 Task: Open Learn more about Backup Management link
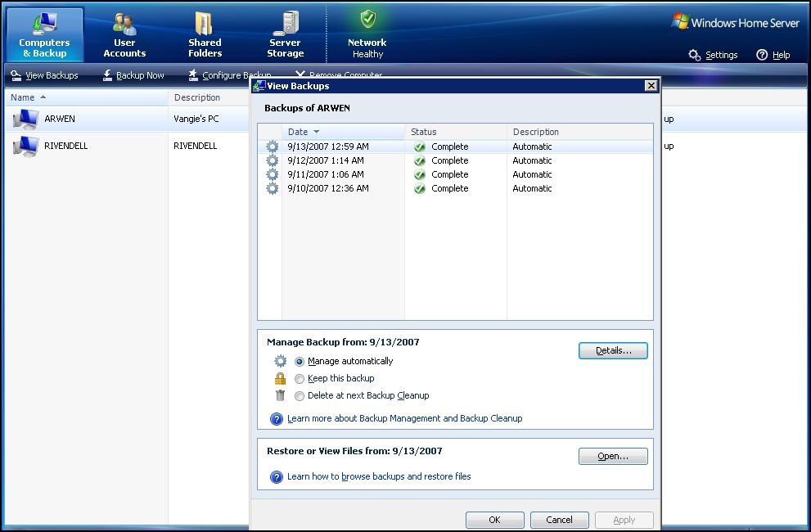coord(404,418)
